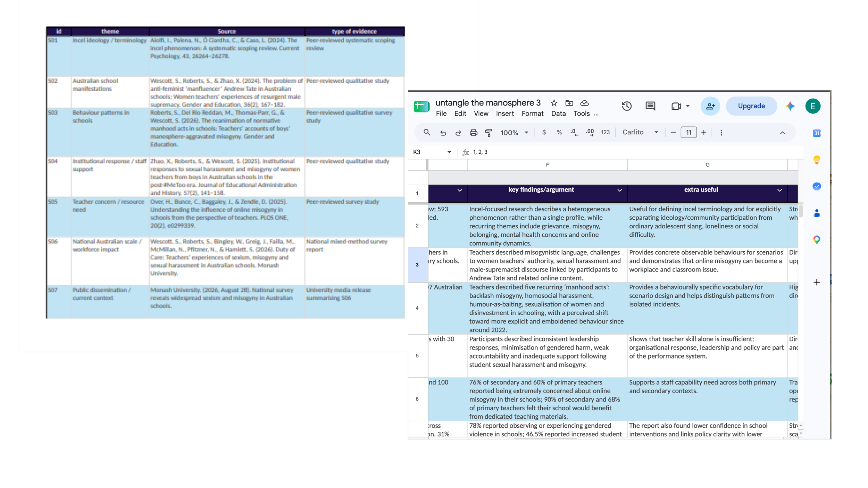Open the 123 number format menu
The height and width of the screenshot is (488, 868).
(605, 133)
